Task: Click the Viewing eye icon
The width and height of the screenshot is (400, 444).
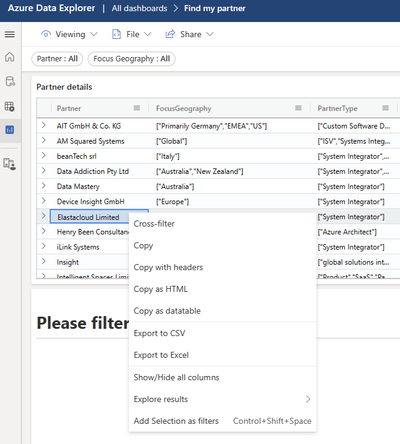Action: pos(46,34)
